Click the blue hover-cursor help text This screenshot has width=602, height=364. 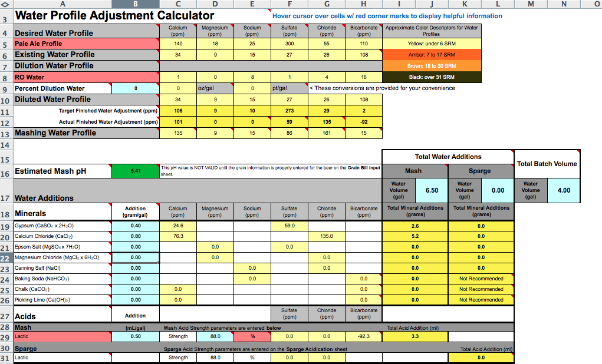point(387,16)
